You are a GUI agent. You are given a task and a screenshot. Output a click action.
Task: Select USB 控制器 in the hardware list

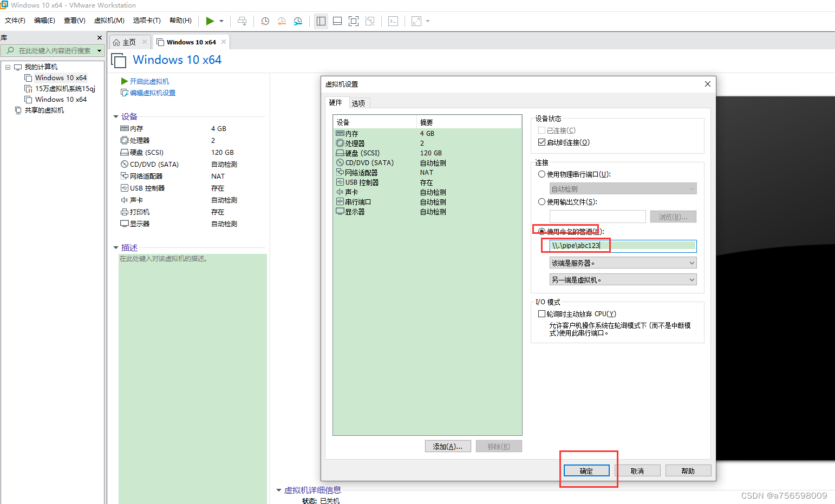click(x=427, y=182)
